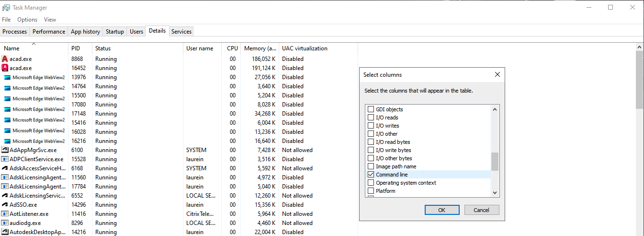This screenshot has height=236, width=644.
Task: Check the GDI objects checkbox
Action: 371,109
